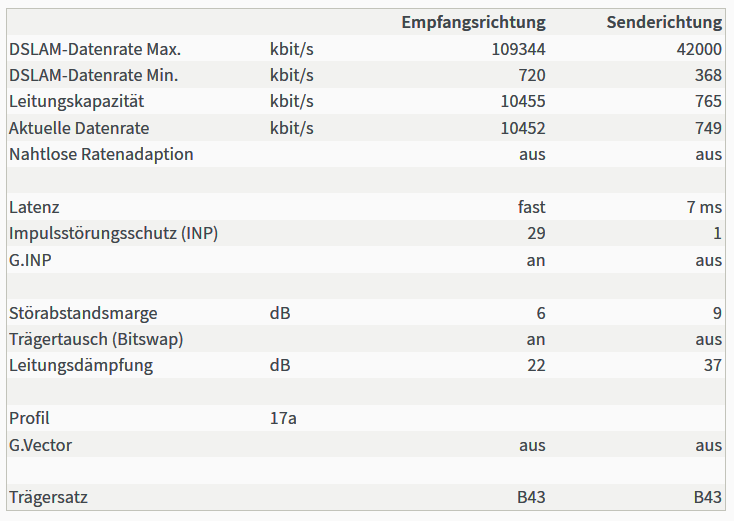Select the DSLAM-Datenrate Min. label
Screen dimensions: 734x521
[x=94, y=75]
